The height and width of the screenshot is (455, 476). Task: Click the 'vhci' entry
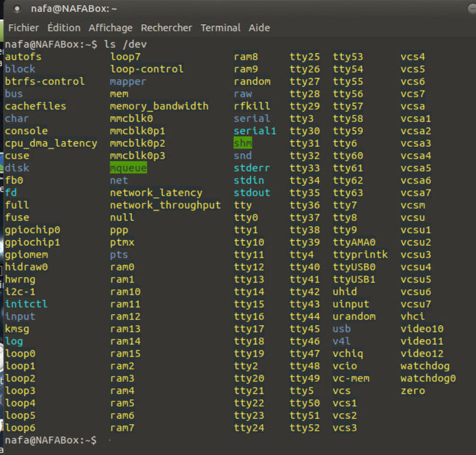[413, 317]
